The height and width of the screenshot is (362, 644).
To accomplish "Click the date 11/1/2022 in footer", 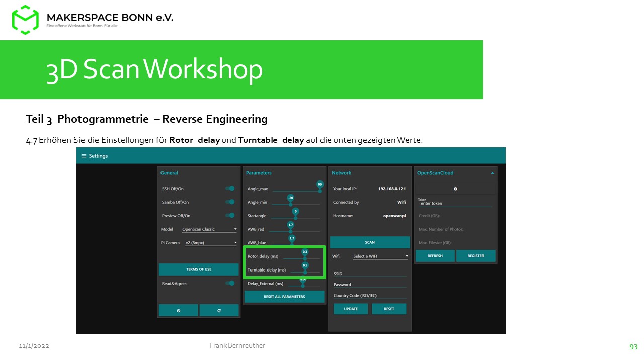I will coord(34,346).
